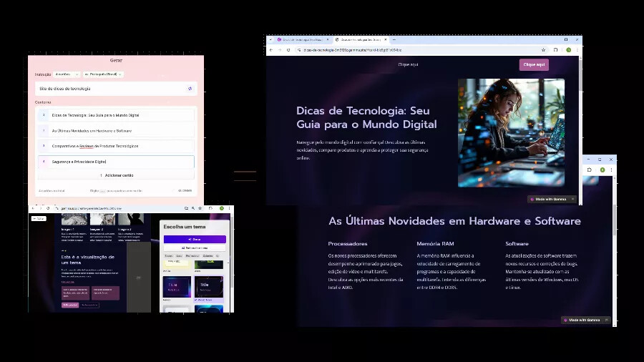Dismiss lower Made with Gamma badge
The height and width of the screenshot is (362, 644).
pos(606,320)
